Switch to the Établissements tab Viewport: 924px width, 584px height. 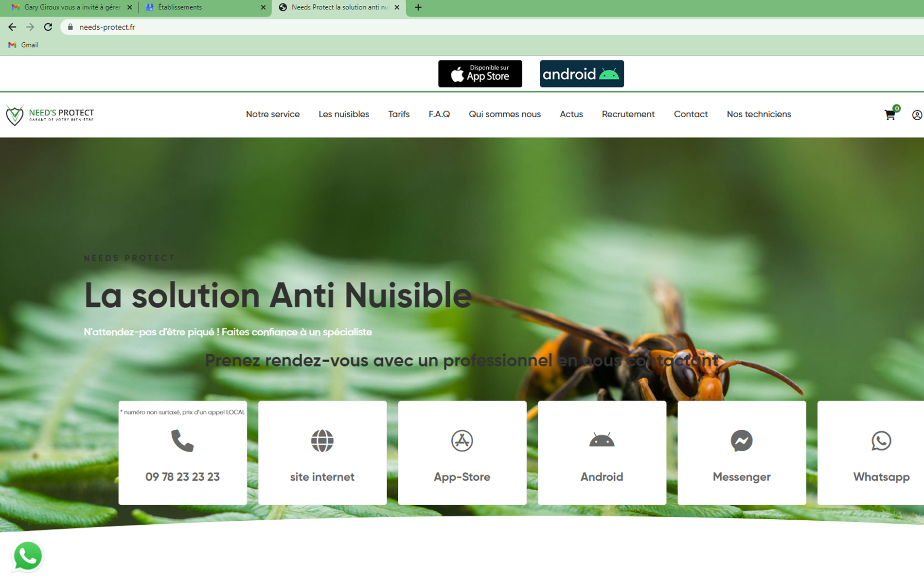coord(204,7)
